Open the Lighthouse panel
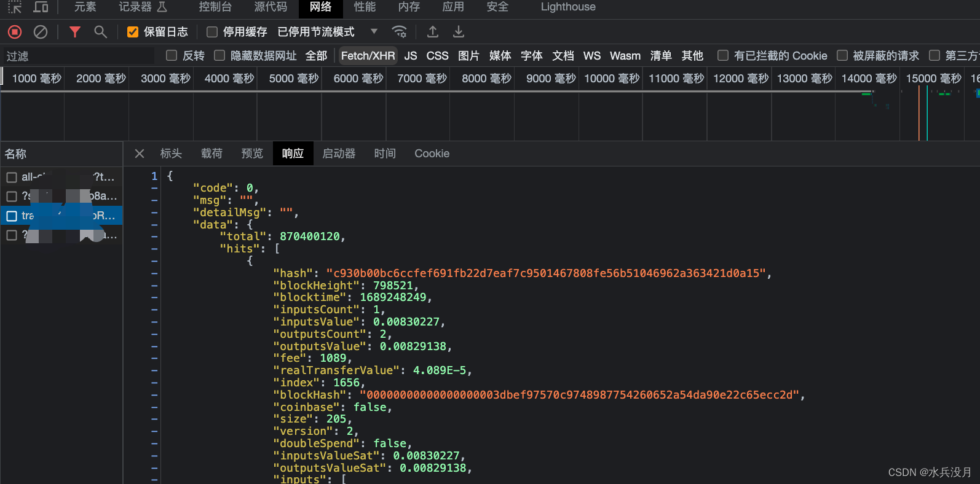Screen dimensions: 980x484 [568, 7]
